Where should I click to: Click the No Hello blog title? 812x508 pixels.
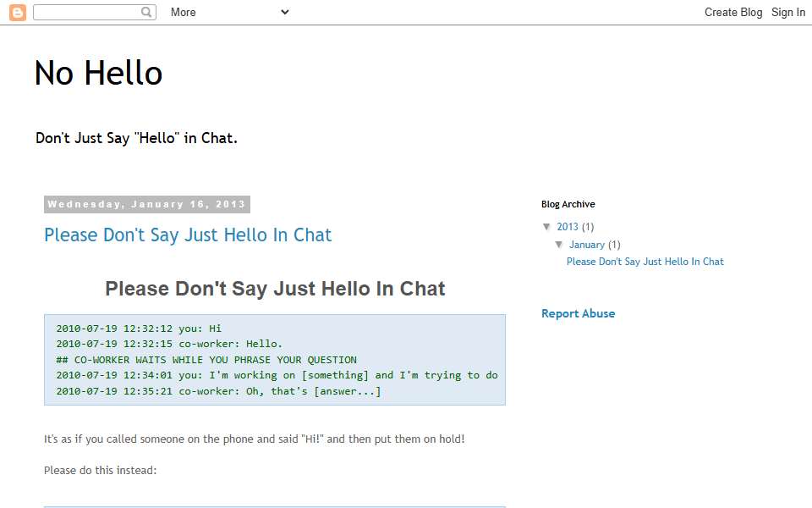pos(98,73)
